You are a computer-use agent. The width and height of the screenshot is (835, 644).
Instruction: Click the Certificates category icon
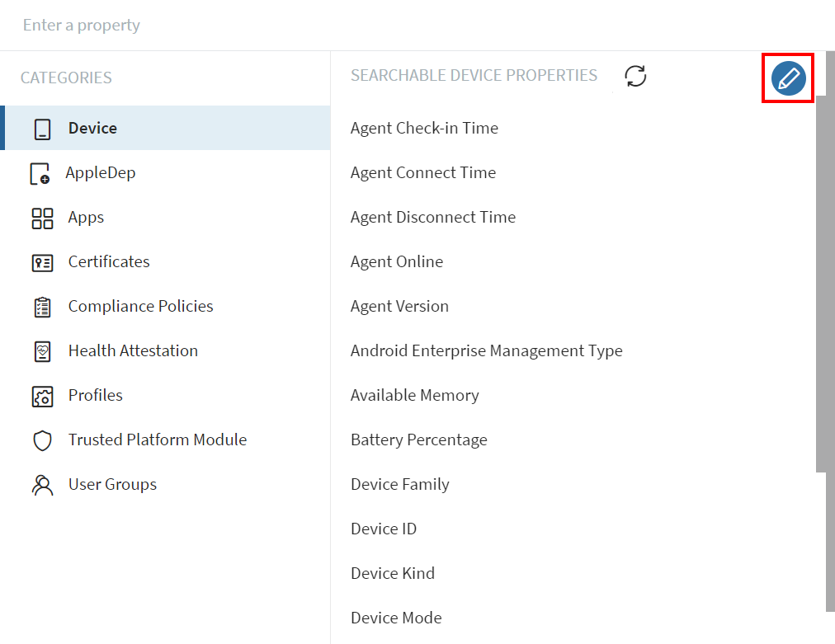click(x=42, y=262)
